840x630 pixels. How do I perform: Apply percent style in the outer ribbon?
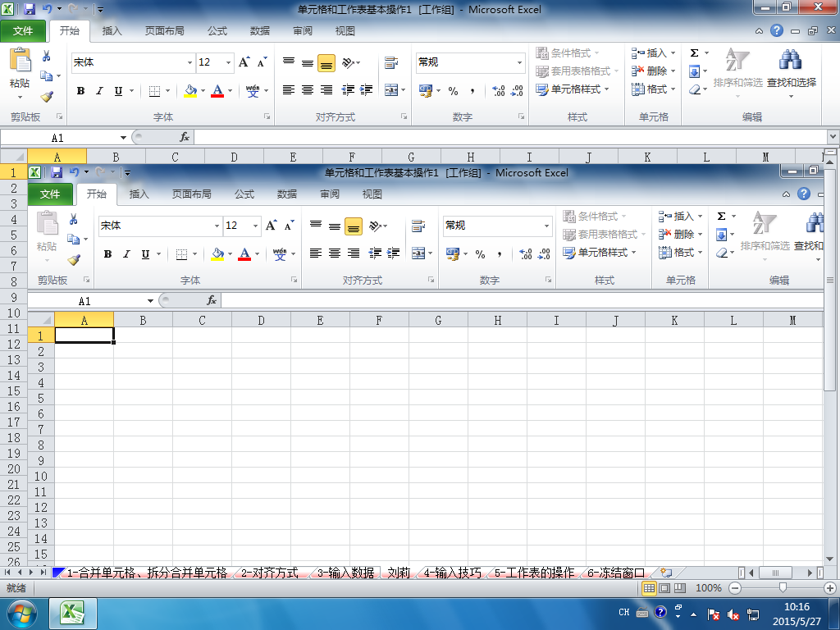pyautogui.click(x=453, y=91)
